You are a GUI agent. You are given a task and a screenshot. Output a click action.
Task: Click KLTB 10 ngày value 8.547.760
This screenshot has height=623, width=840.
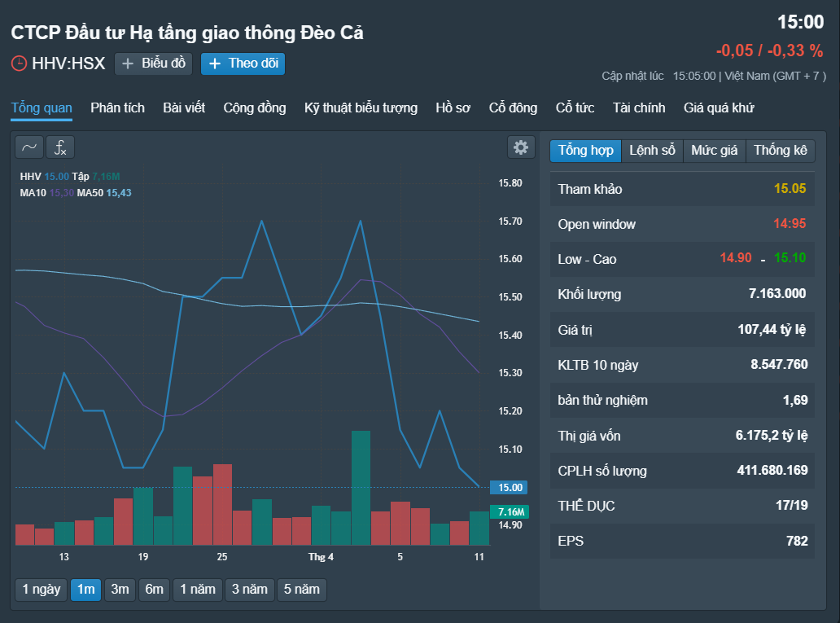tap(779, 365)
